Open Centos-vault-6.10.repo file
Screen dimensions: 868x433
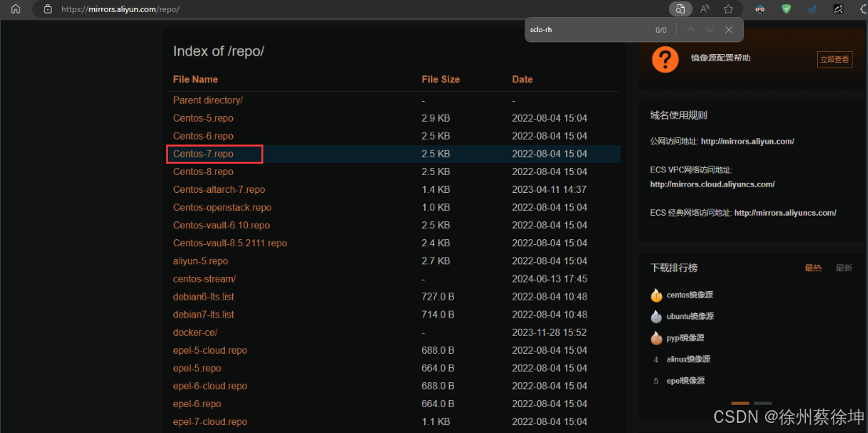click(x=221, y=225)
